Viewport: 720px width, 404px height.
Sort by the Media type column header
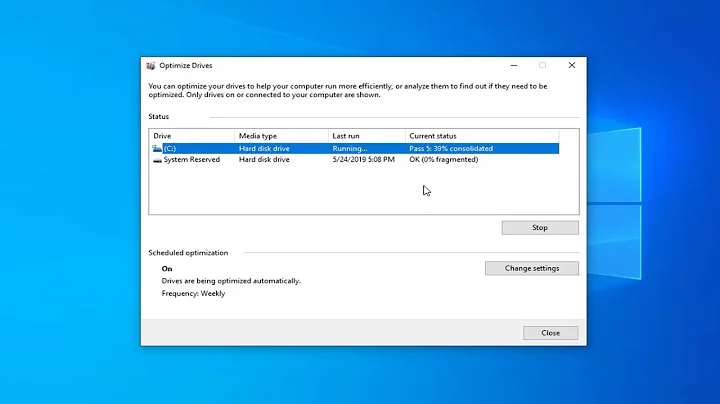tap(281, 136)
